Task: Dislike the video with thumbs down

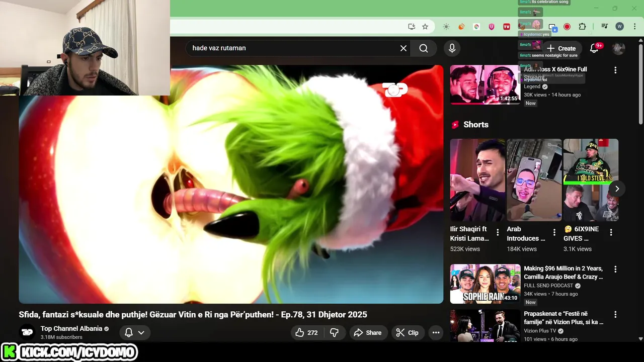Action: click(x=334, y=333)
